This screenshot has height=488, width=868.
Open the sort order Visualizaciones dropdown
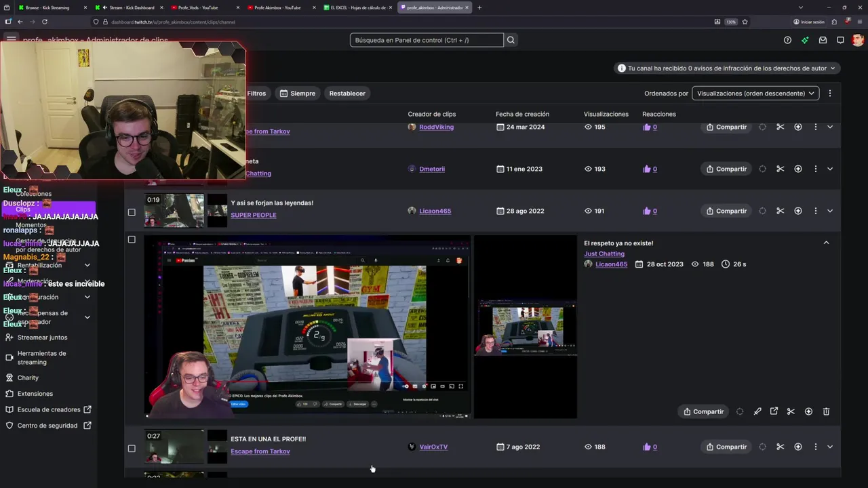point(755,94)
